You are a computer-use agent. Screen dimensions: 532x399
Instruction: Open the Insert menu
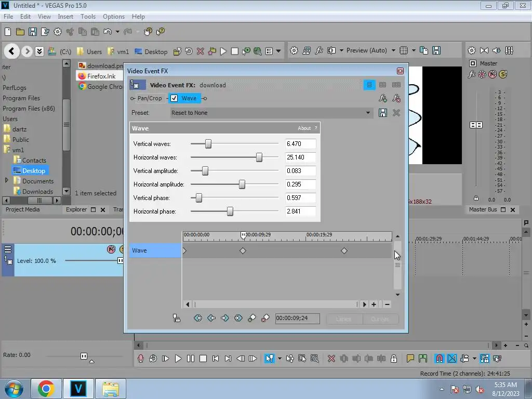[x=65, y=17]
